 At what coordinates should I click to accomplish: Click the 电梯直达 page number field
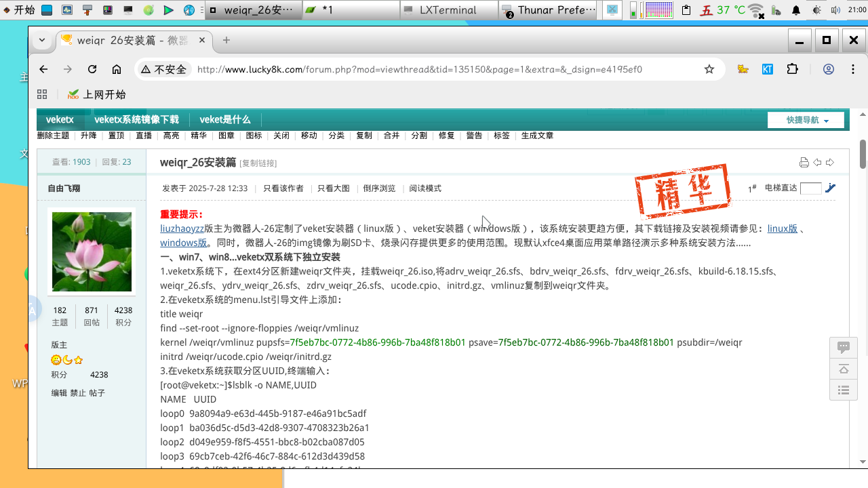point(811,188)
